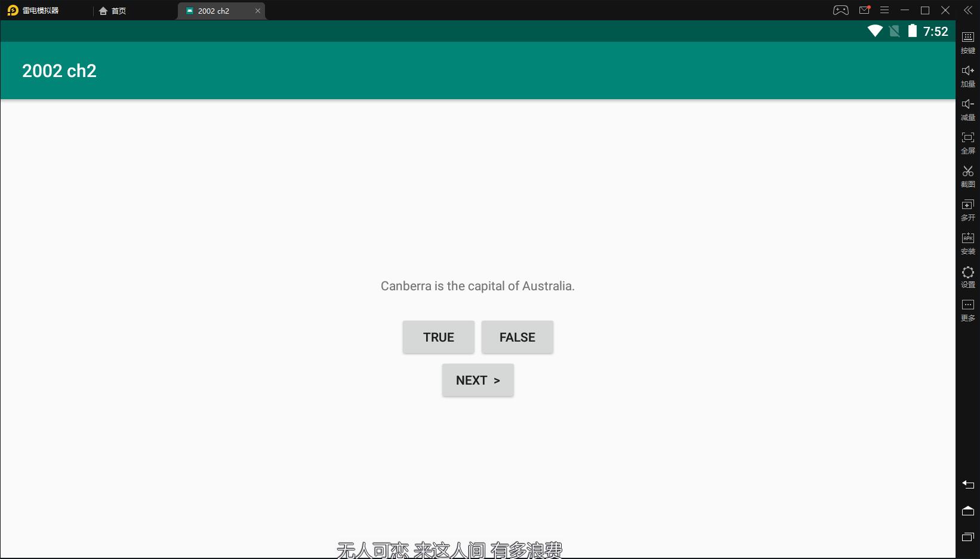This screenshot has height=559, width=980.
Task: Open the hamburger menu in title bar
Action: tap(885, 10)
